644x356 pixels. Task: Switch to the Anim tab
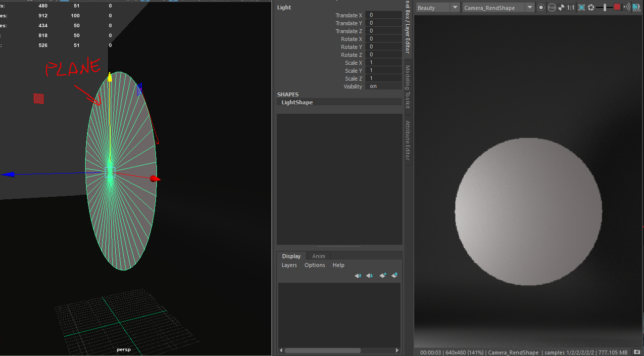(318, 256)
